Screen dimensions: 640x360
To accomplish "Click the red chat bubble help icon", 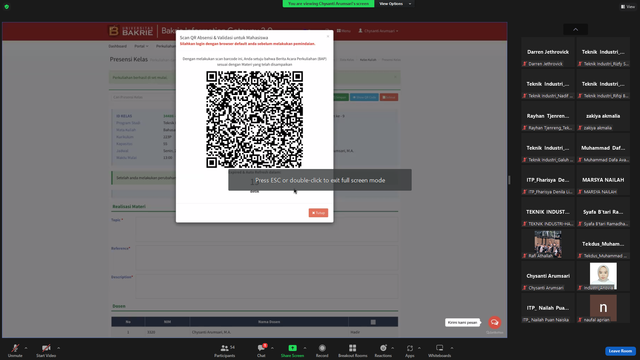I will (x=495, y=322).
